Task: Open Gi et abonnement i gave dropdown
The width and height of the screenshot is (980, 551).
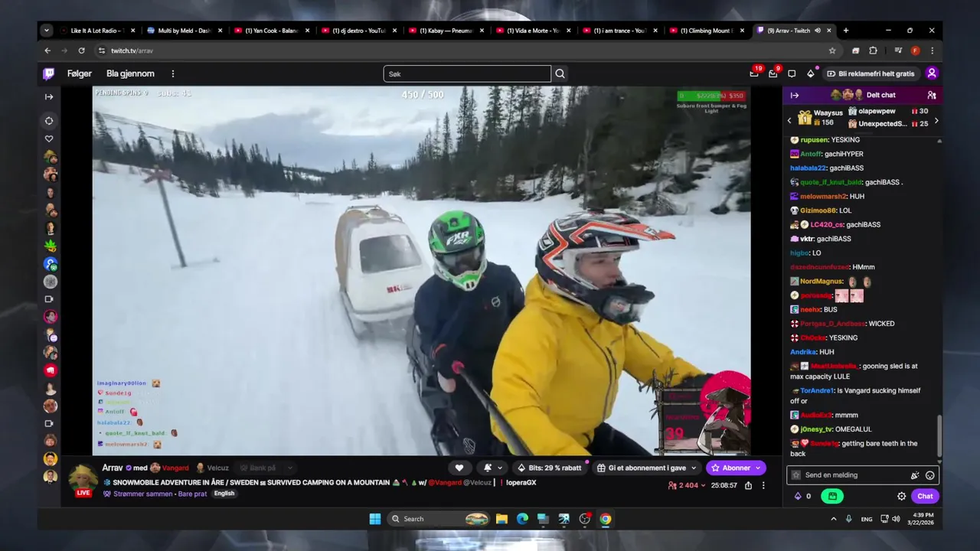Action: tap(647, 468)
